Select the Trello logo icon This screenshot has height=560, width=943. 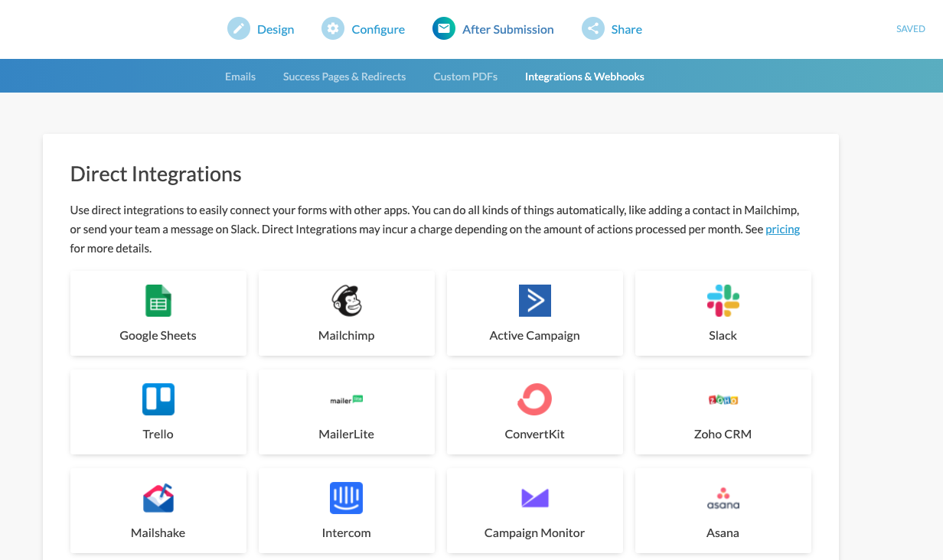pos(158,399)
